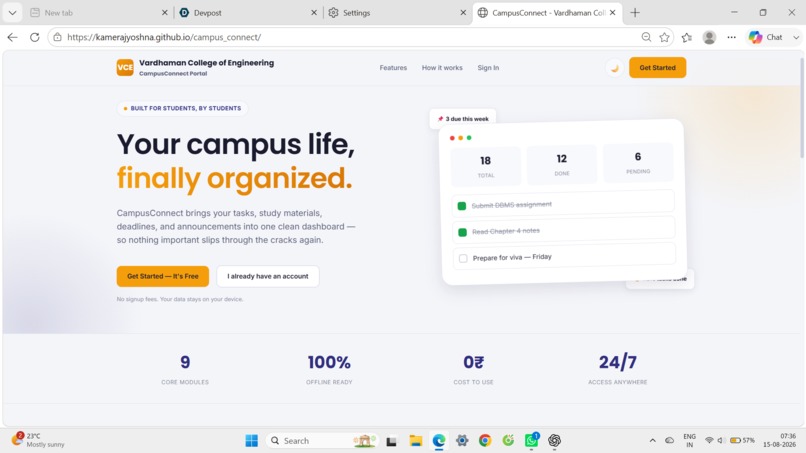Uncheck the Read Chapter 4 notes checkbox
Screen dimensions: 806x453
tap(462, 232)
